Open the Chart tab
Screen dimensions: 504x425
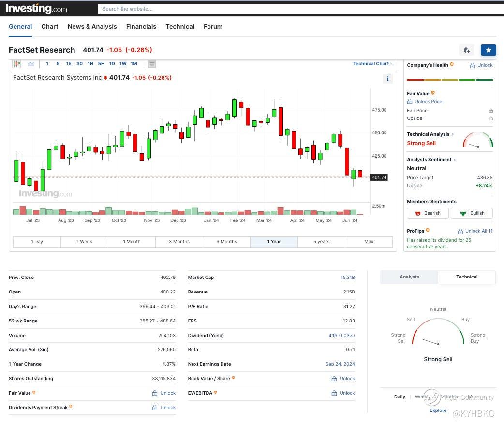50,26
